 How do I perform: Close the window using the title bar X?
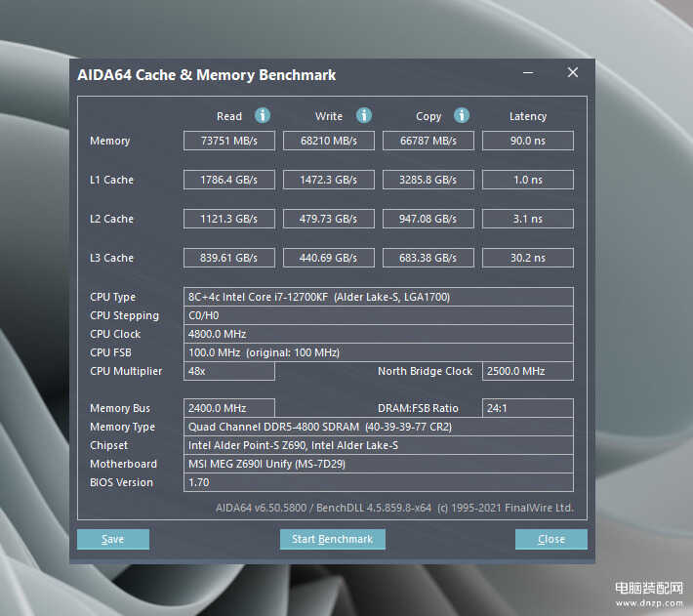[573, 73]
